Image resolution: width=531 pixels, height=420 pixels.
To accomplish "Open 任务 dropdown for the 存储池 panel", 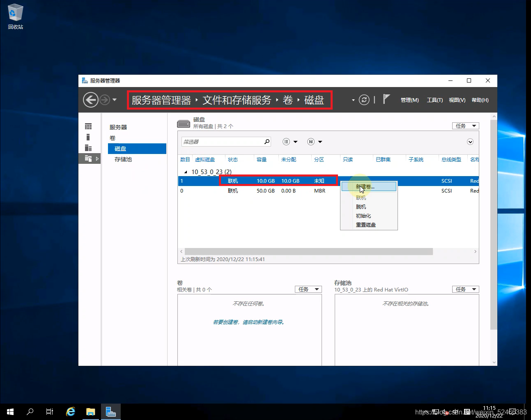I will [466, 289].
